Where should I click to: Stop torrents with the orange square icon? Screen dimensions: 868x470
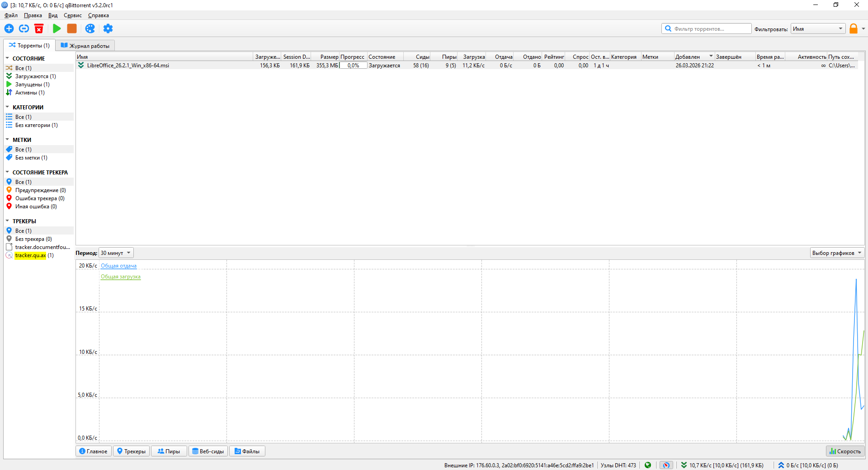pos(72,28)
